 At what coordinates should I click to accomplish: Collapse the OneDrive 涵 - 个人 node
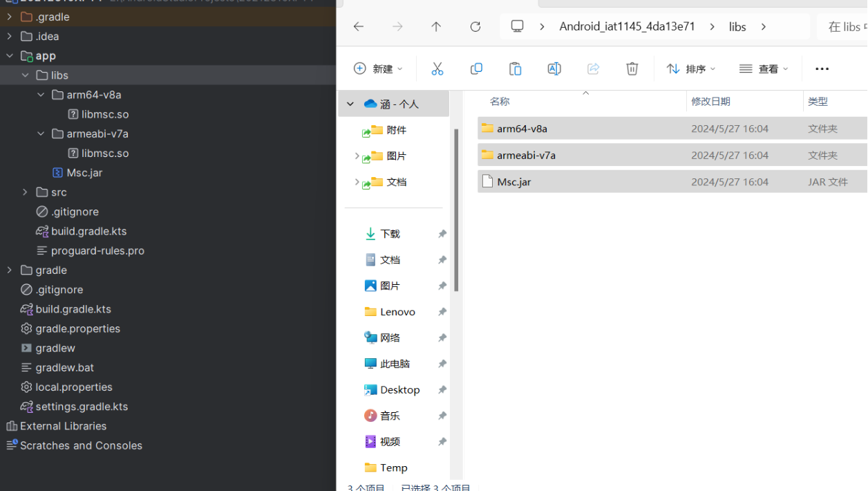[x=350, y=104]
